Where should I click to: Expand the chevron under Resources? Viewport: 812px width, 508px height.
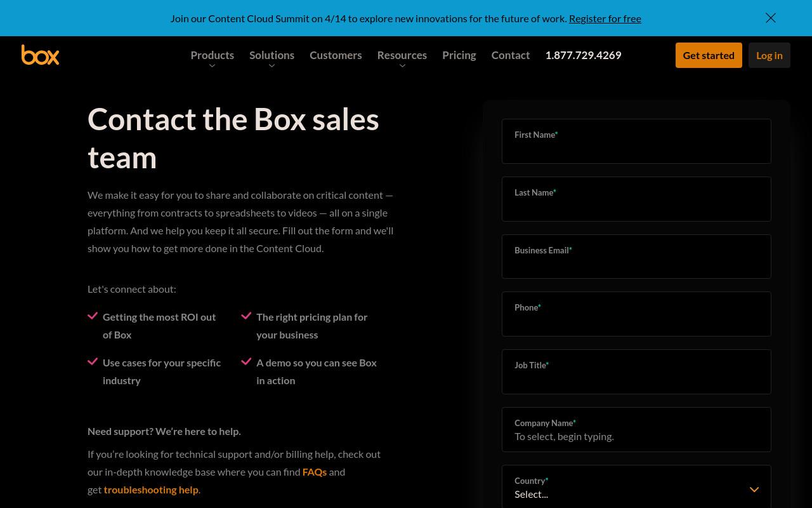tap(402, 66)
